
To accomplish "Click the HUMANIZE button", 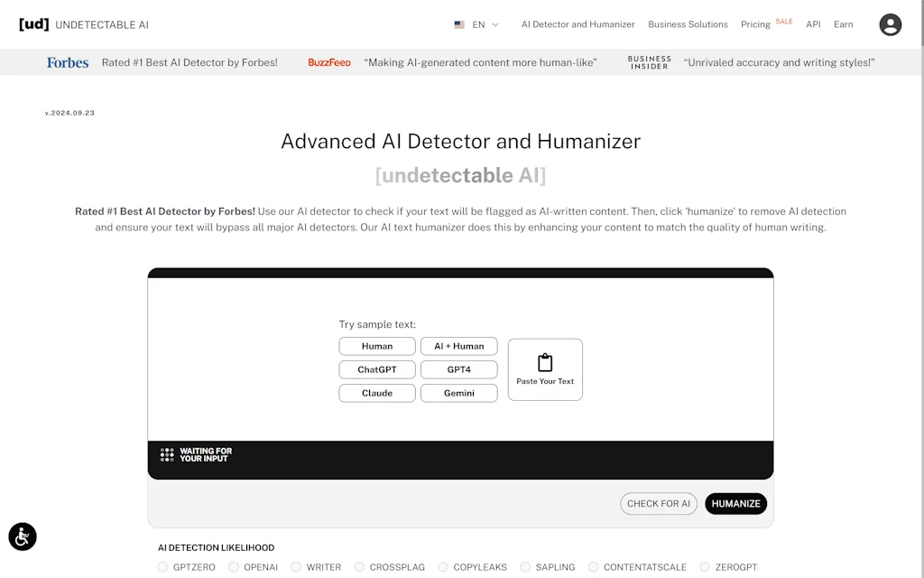I will pos(735,503).
